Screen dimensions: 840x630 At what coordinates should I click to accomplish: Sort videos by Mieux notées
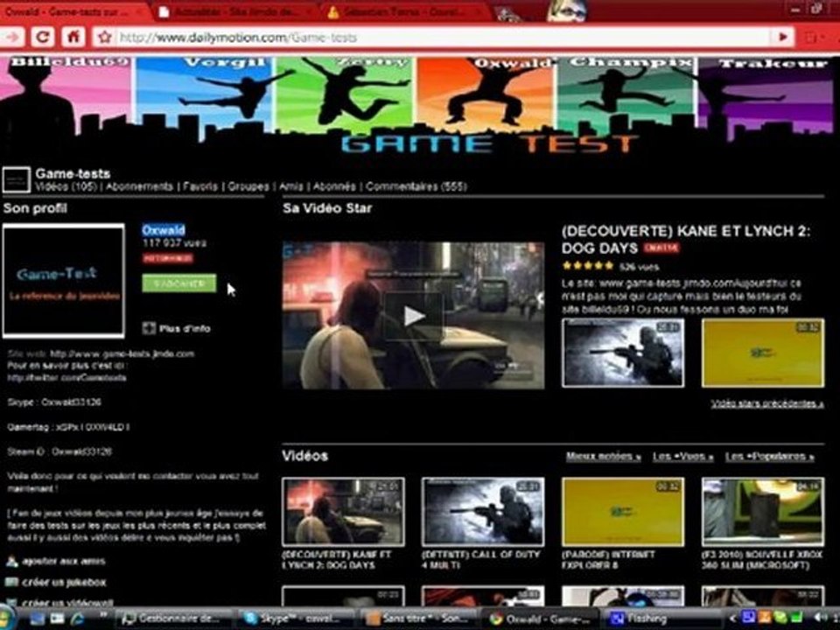point(603,457)
